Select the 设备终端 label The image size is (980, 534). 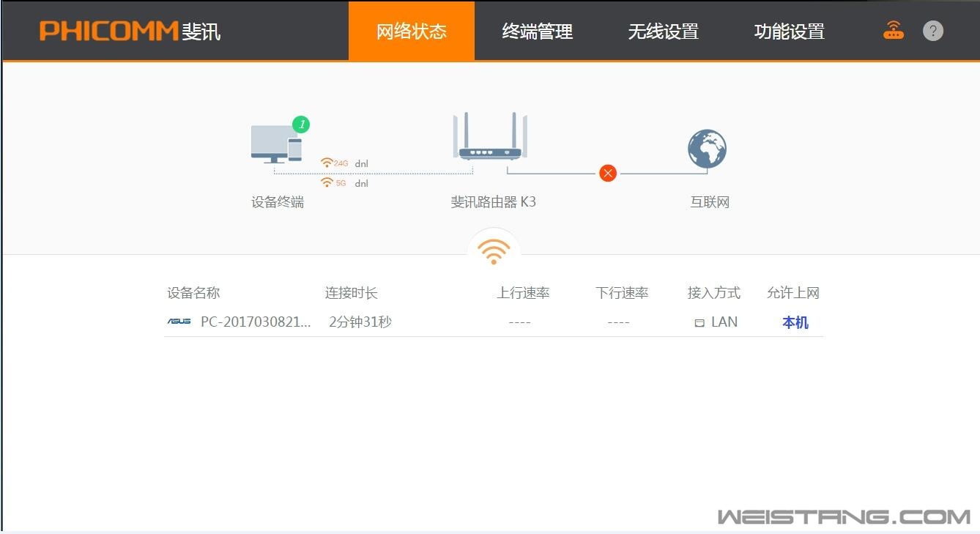tap(278, 202)
